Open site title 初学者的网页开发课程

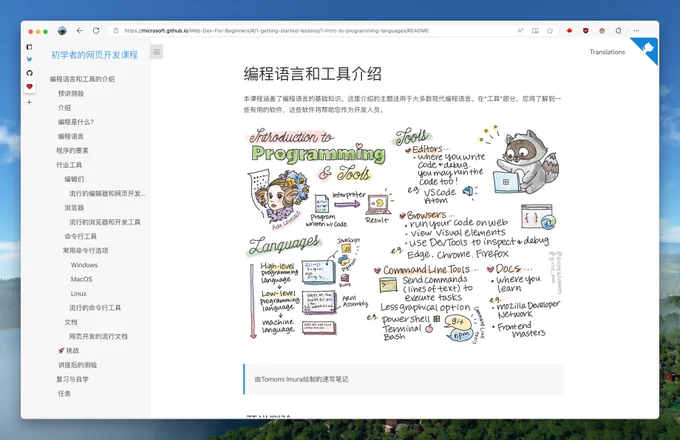[x=94, y=55]
